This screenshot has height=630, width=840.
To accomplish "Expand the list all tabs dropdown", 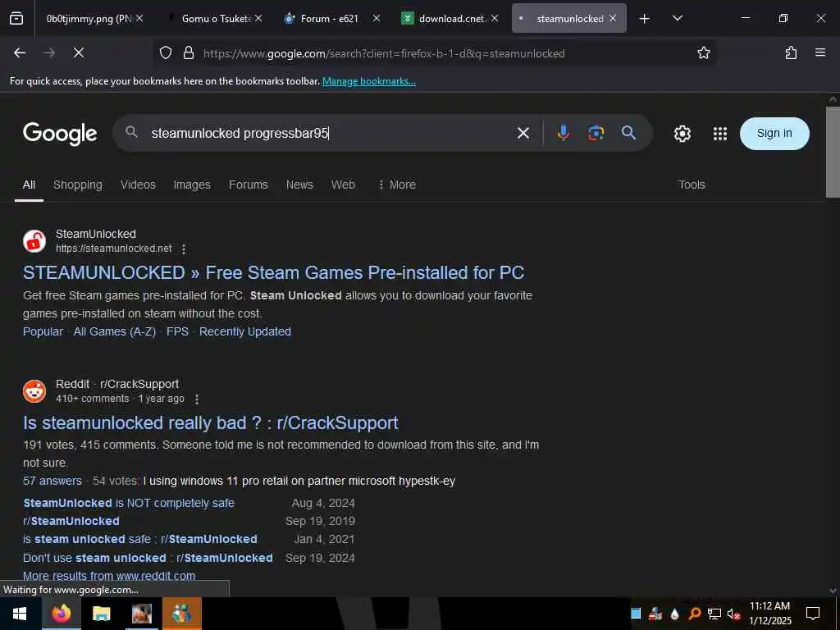I will click(x=677, y=18).
